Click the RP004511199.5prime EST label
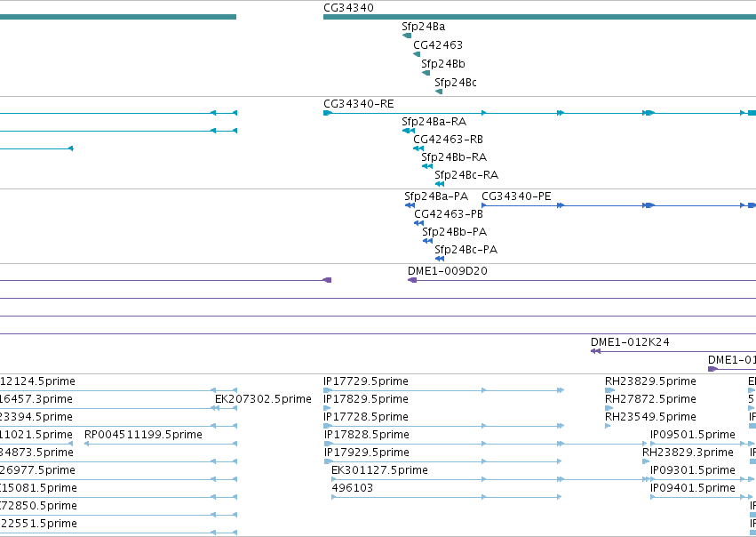The width and height of the screenshot is (756, 537). [x=143, y=435]
